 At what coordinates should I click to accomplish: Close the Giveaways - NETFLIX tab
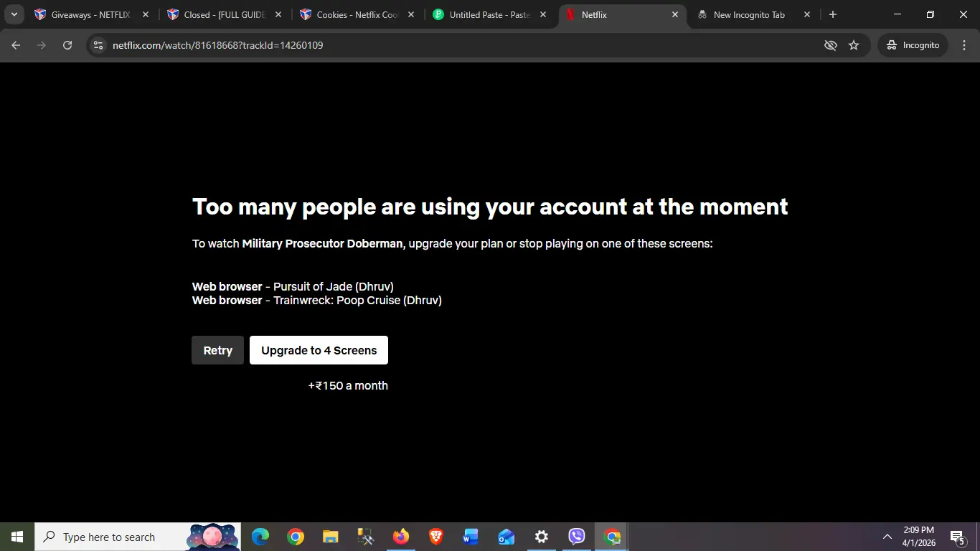click(146, 14)
